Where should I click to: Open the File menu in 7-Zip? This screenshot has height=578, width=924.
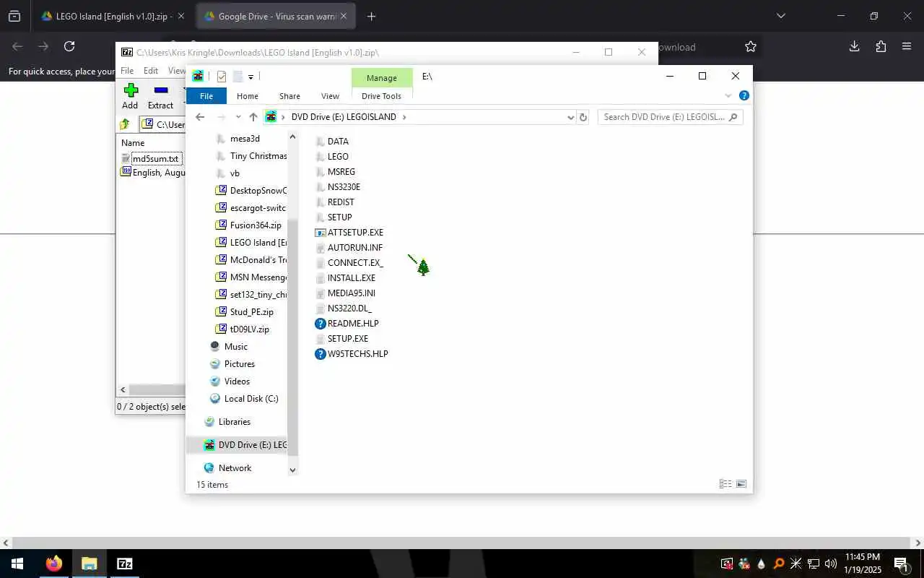(127, 71)
